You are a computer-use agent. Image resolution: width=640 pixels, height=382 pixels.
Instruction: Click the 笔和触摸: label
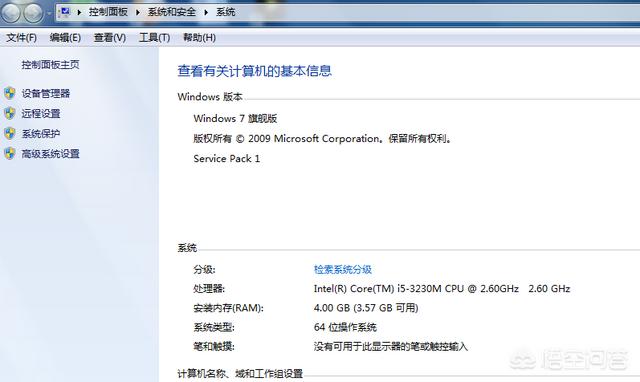214,347
